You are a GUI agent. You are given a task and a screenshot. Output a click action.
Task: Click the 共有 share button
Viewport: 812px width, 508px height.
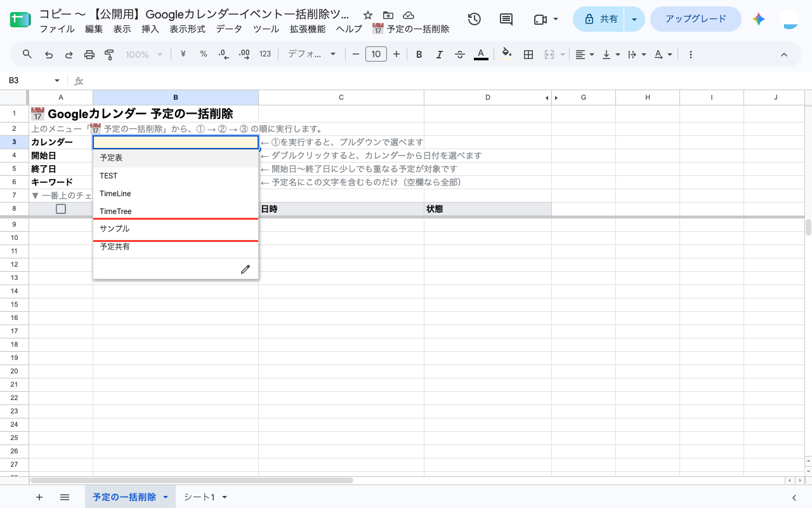click(599, 19)
